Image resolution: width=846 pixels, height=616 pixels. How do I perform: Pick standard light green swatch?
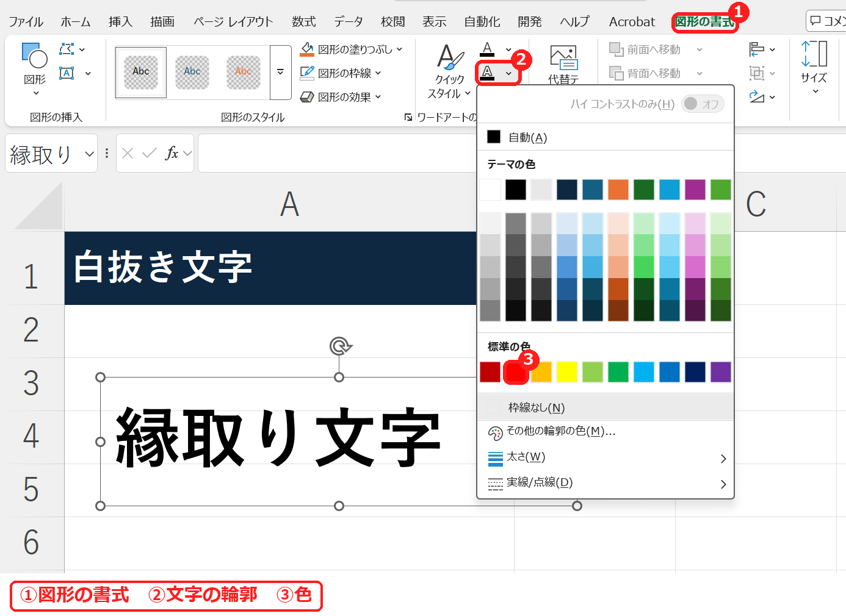(593, 372)
